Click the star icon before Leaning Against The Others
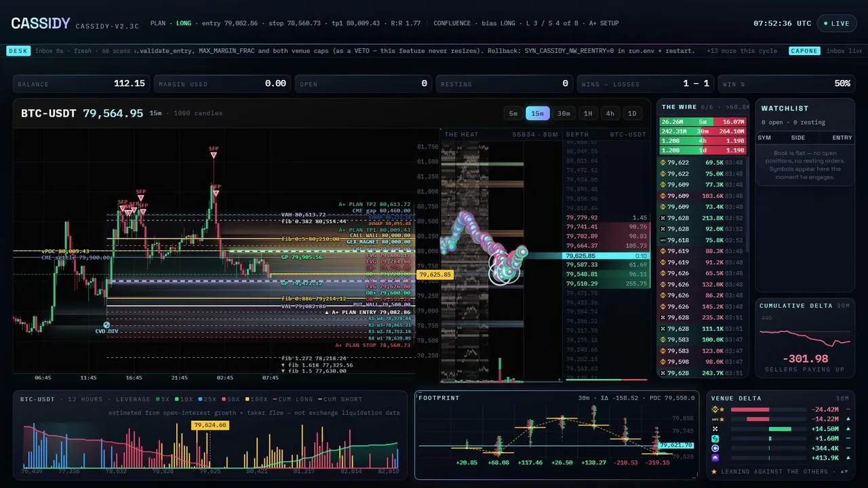The image size is (868, 488). pos(715,471)
